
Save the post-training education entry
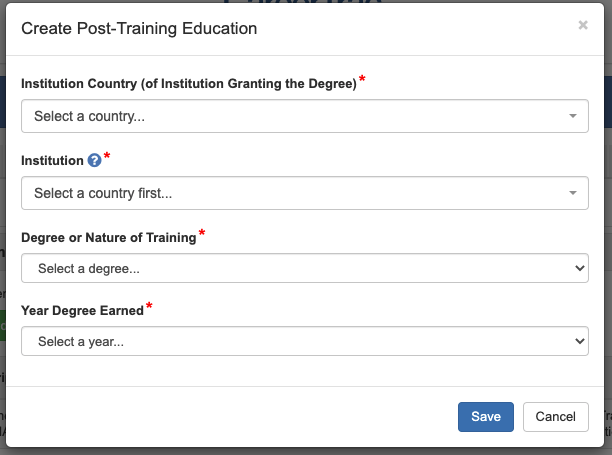coord(486,417)
